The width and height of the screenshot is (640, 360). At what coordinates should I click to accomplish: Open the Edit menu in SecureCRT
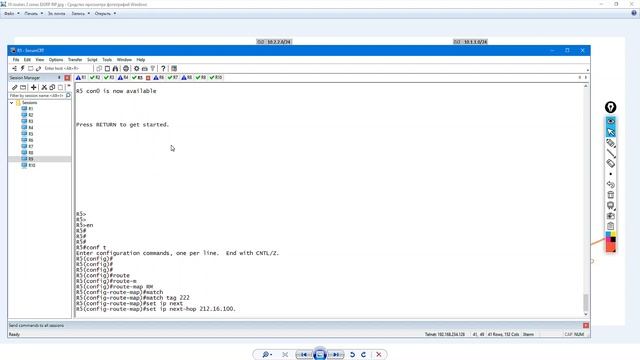click(x=27, y=60)
